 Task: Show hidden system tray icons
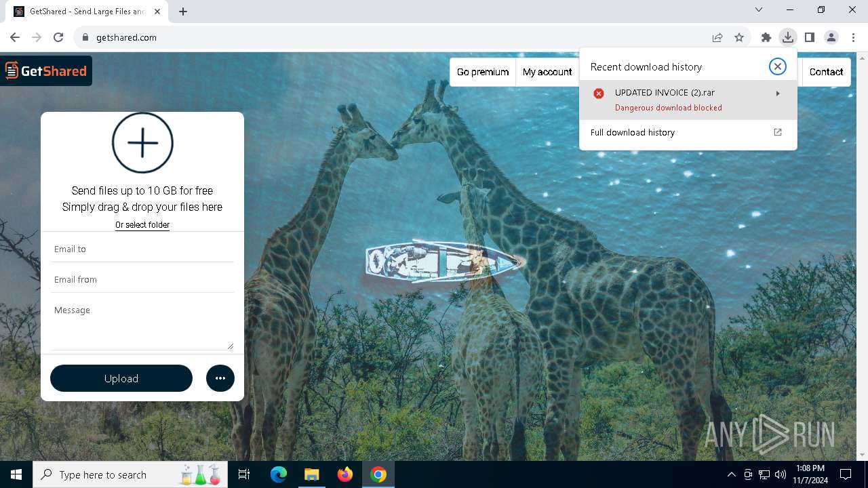point(732,474)
